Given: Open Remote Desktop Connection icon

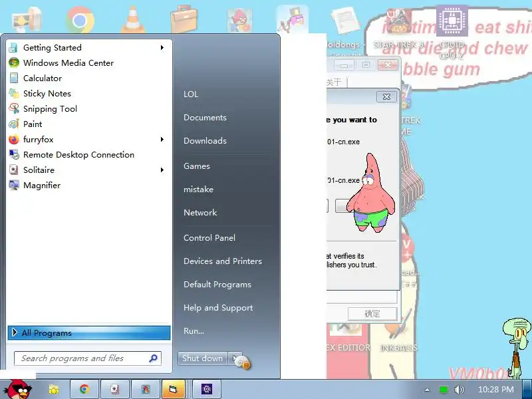Looking at the screenshot, I should click(x=14, y=155).
